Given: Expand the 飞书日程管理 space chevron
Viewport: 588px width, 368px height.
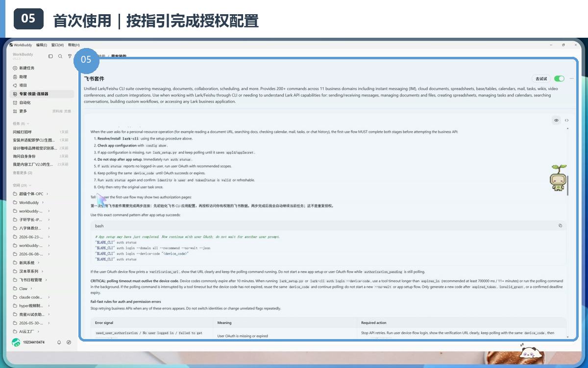Looking at the screenshot, I should point(46,280).
